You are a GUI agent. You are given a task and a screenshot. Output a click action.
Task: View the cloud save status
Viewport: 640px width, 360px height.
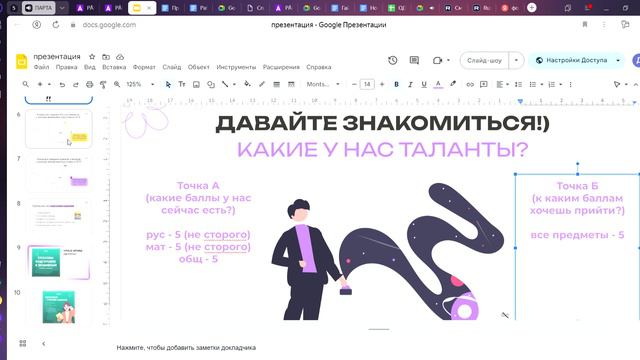coord(120,57)
